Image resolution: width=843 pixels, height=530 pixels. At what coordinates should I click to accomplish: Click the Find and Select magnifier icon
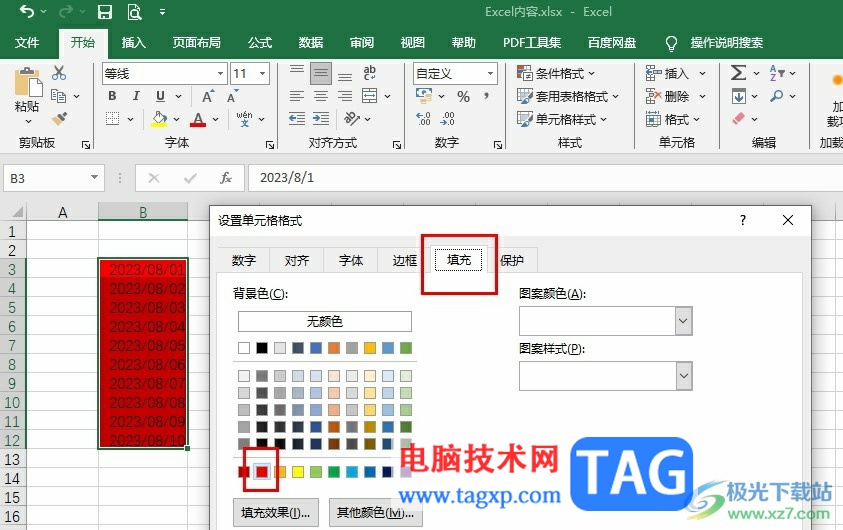tap(776, 96)
